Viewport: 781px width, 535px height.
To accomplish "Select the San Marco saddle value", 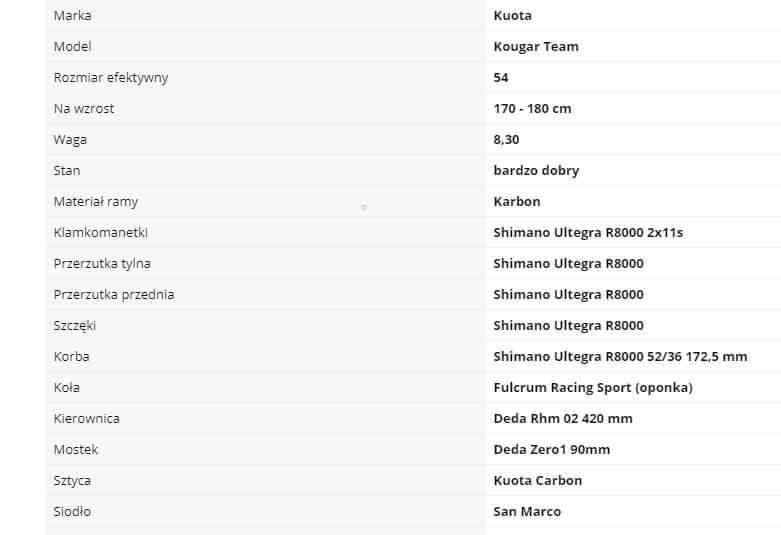I will pos(527,512).
